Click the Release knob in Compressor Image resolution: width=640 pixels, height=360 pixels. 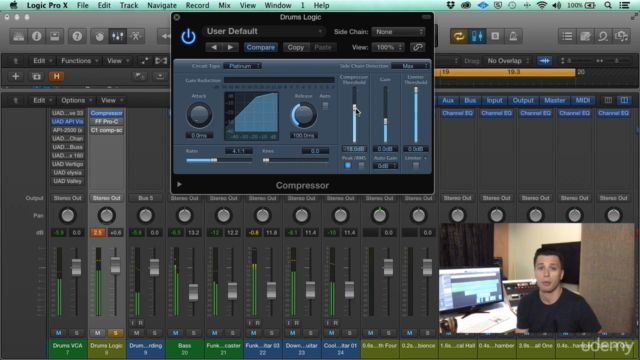304,115
